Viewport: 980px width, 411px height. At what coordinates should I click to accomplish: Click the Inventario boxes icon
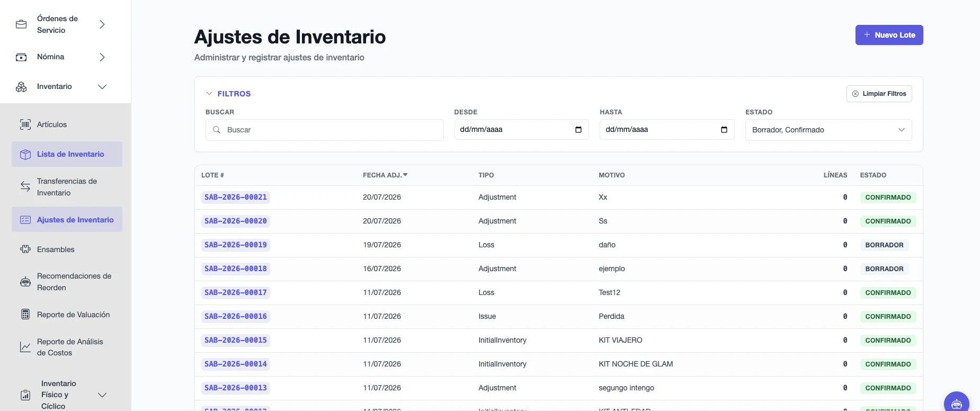pyautogui.click(x=21, y=87)
